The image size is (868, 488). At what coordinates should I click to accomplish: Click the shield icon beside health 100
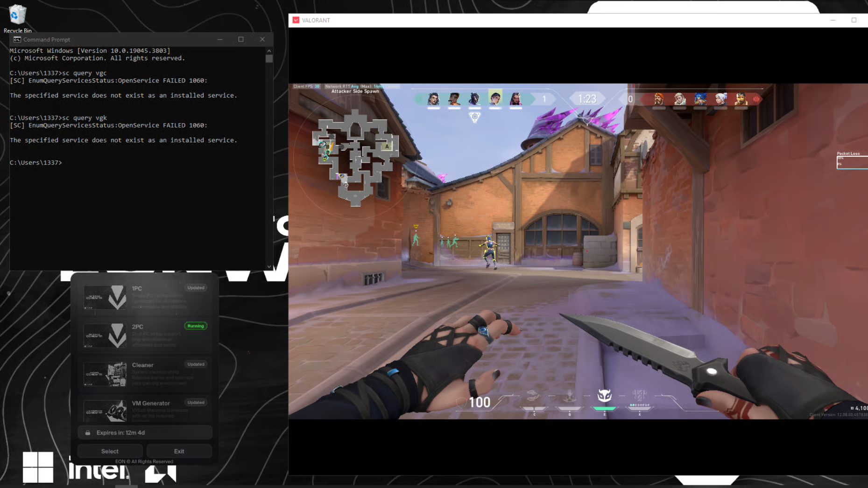(460, 402)
